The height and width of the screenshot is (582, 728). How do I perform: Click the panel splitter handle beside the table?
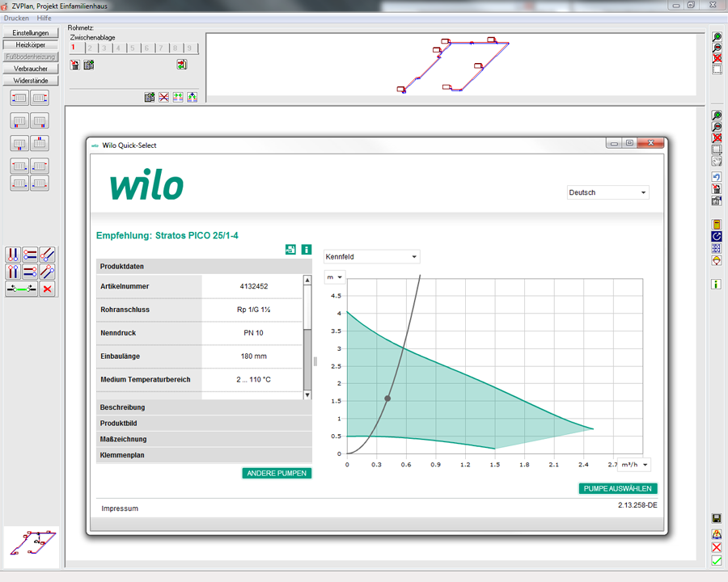[315, 361]
